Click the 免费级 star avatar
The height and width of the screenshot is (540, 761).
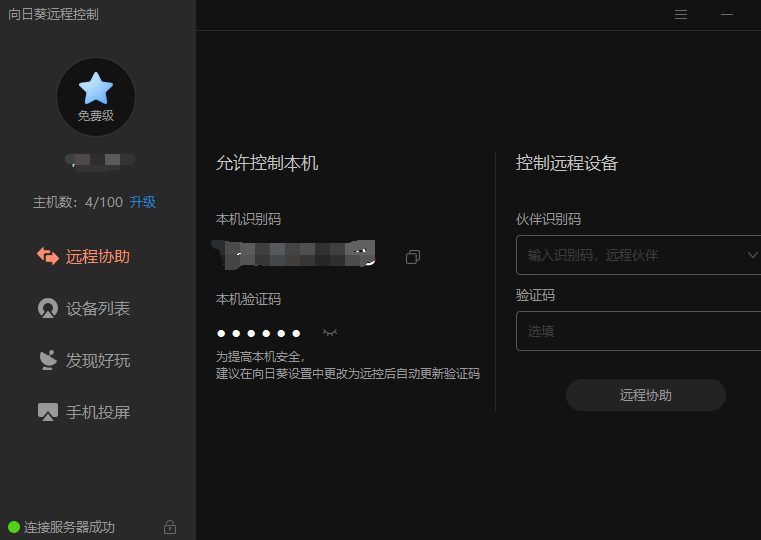click(x=96, y=97)
